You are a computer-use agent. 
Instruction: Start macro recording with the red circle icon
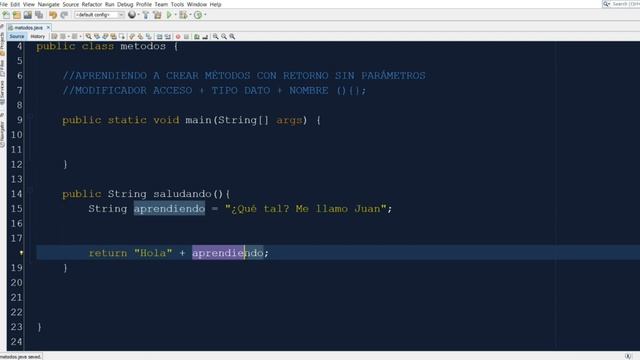coord(178,37)
